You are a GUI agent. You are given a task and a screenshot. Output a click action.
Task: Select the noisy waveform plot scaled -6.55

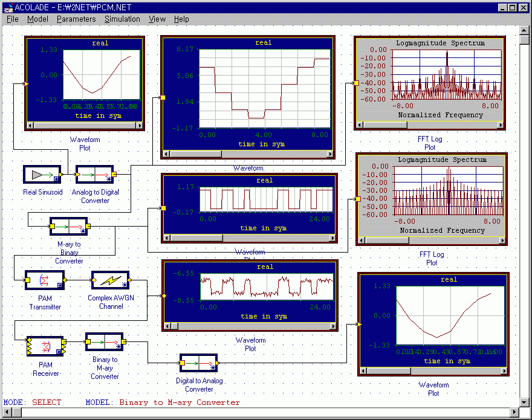(250, 295)
